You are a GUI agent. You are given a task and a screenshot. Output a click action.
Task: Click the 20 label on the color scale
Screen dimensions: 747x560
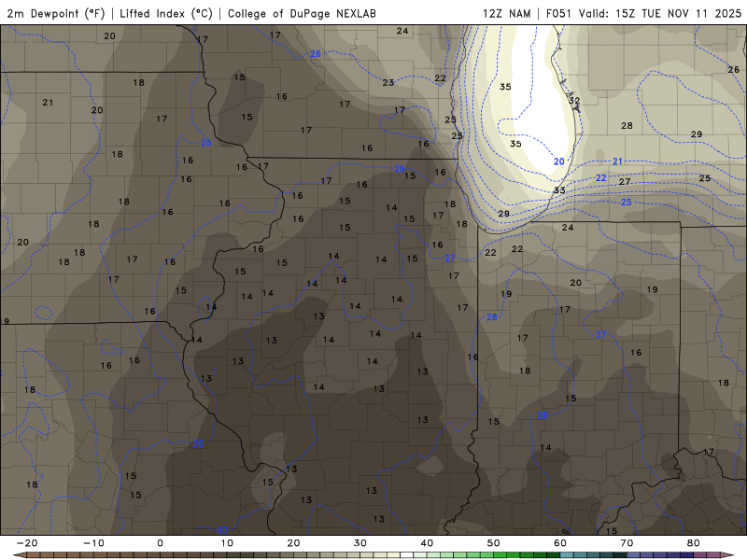pyautogui.click(x=293, y=543)
